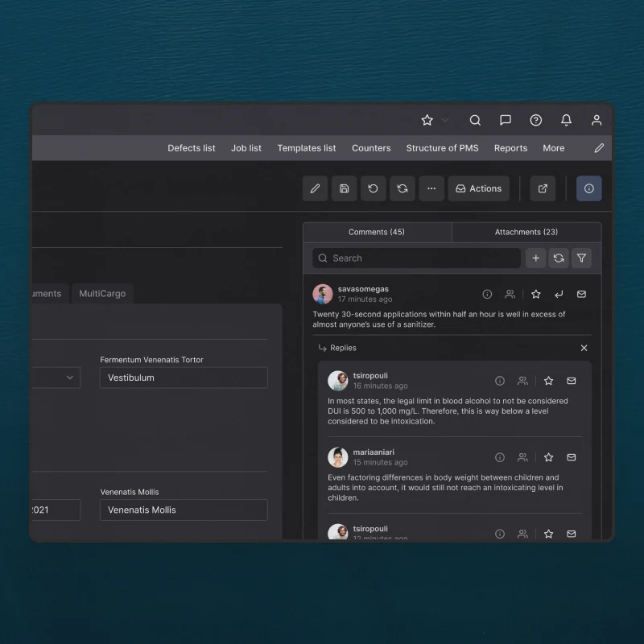Expand the More menu
Screen dimensions: 644x644
(554, 148)
